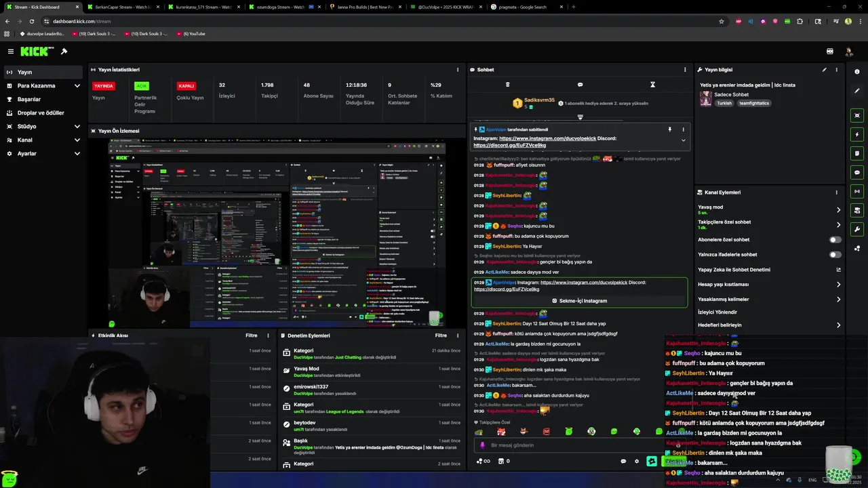Bookmark page with star icon
The height and width of the screenshot is (488, 868).
(x=721, y=21)
